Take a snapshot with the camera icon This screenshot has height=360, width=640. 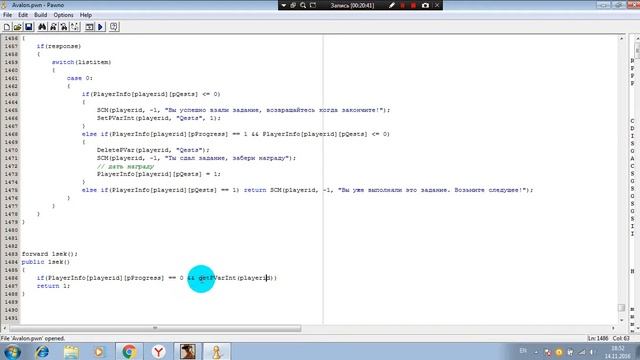coord(425,5)
